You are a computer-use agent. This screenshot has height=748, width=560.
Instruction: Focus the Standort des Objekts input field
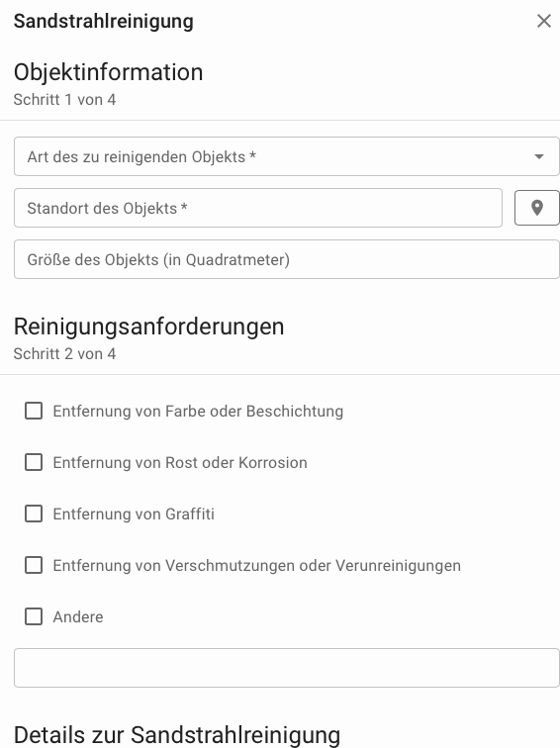[x=258, y=208]
